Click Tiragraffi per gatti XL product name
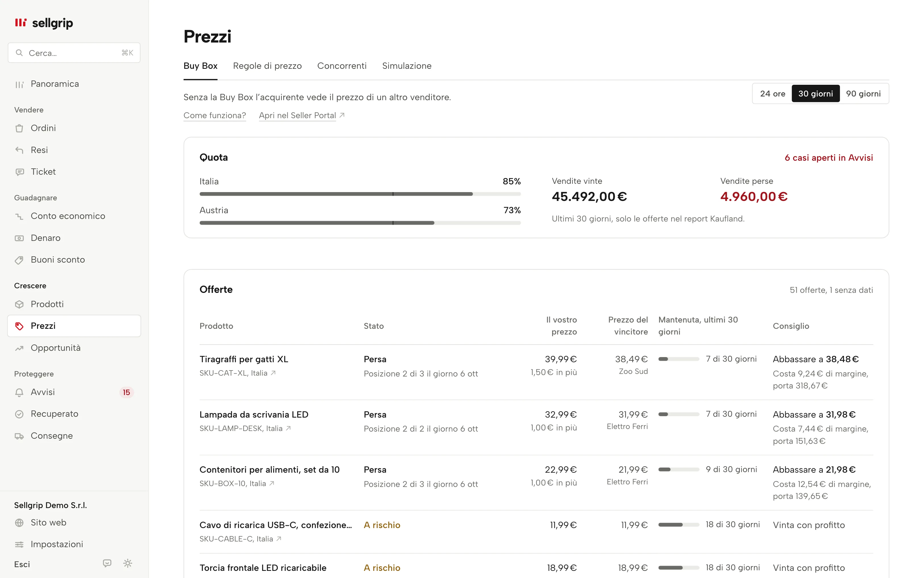 [x=244, y=359]
